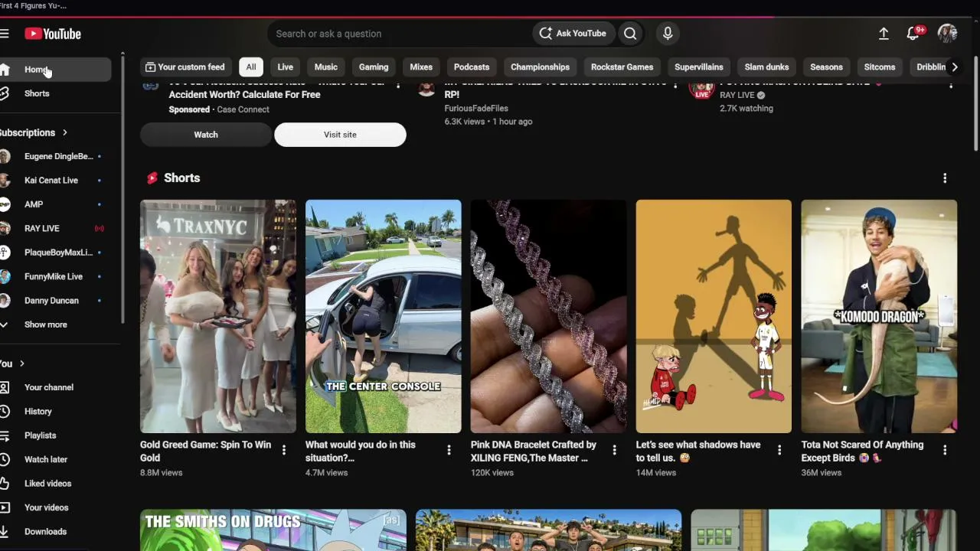Click the Home icon in sidebar
Image resolution: width=980 pixels, height=551 pixels.
[5, 70]
